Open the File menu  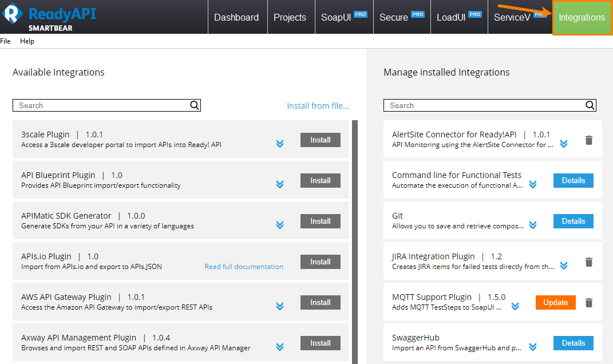6,41
